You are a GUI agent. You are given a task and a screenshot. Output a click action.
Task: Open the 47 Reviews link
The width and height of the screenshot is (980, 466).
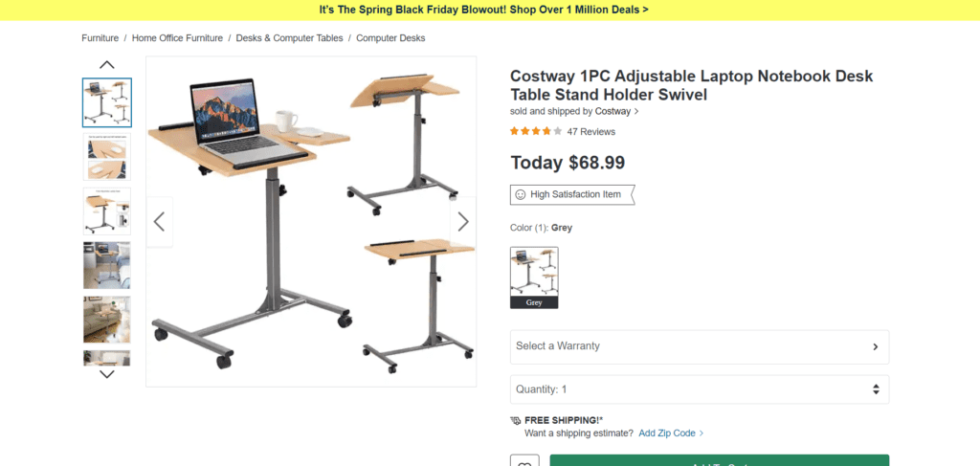point(590,132)
